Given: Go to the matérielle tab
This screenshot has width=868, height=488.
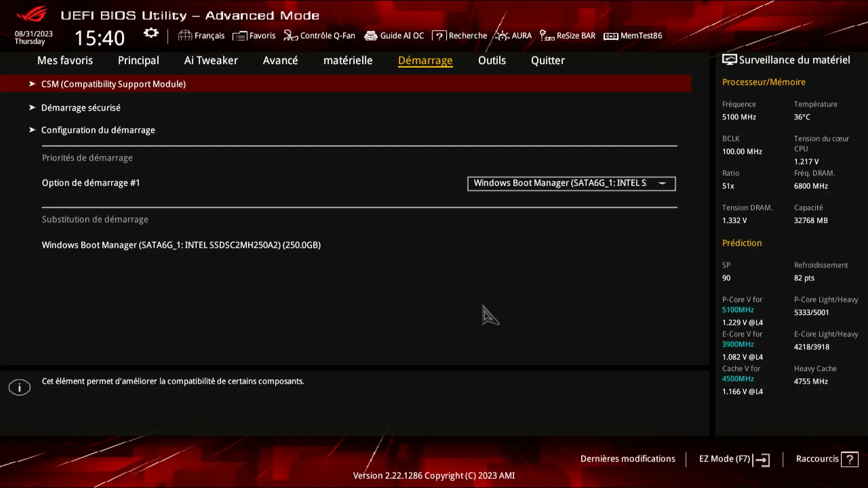Looking at the screenshot, I should point(348,60).
